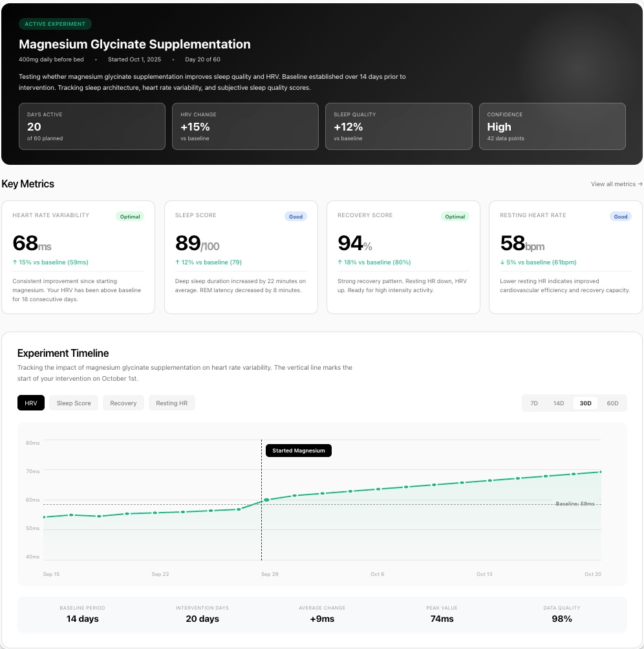Click the Optimal badge on Heart Rate Variability

(130, 217)
